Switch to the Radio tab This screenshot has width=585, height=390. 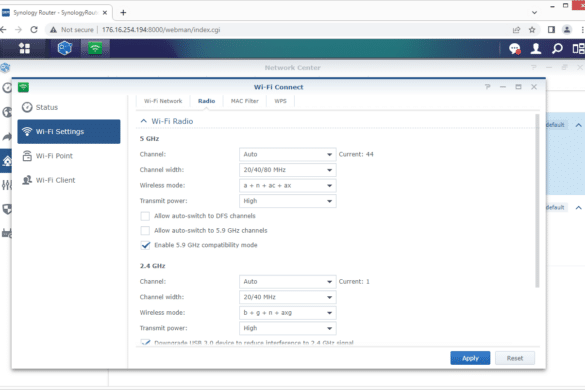(x=206, y=101)
